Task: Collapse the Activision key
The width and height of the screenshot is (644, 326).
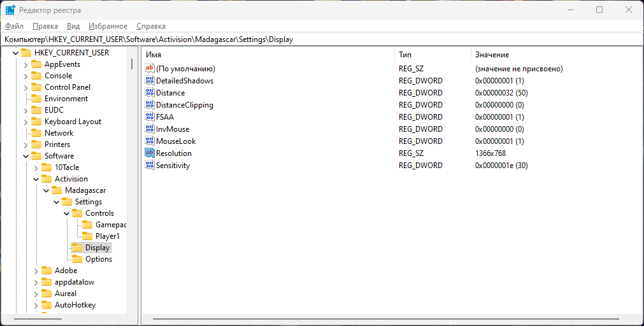Action: click(x=36, y=179)
